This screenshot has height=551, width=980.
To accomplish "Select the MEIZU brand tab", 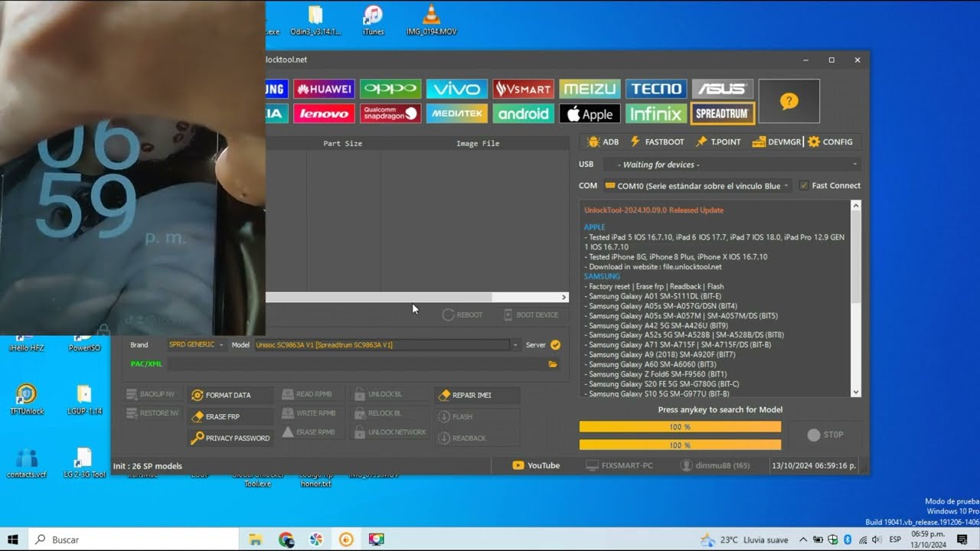I will 590,89.
